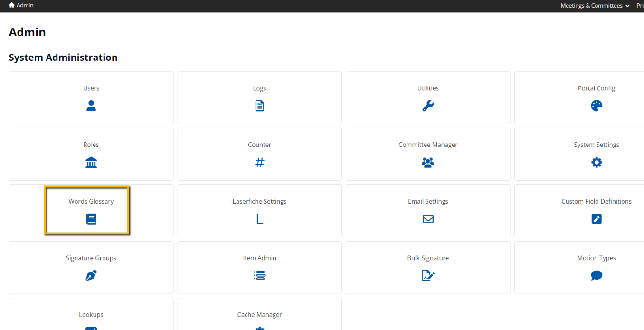The image size is (644, 330).
Task: Select the Utilities label
Action: click(428, 88)
